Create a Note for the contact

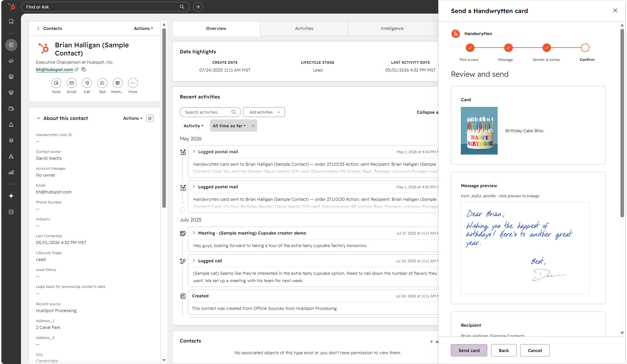[56, 83]
